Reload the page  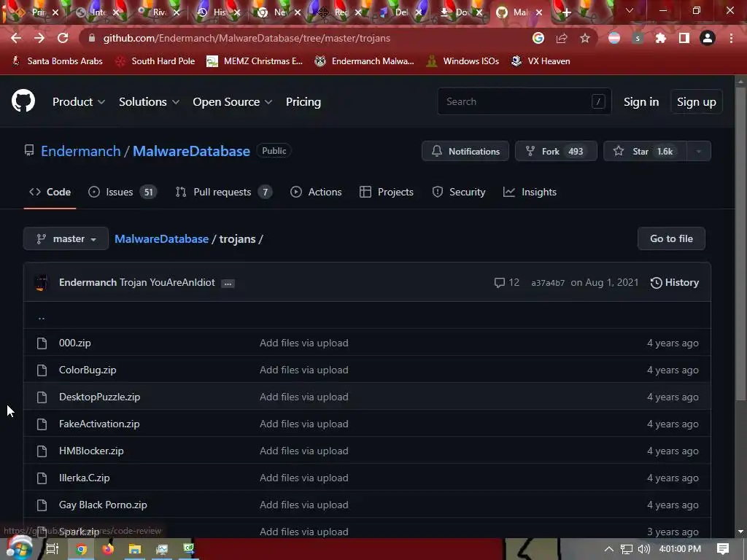[x=63, y=38]
